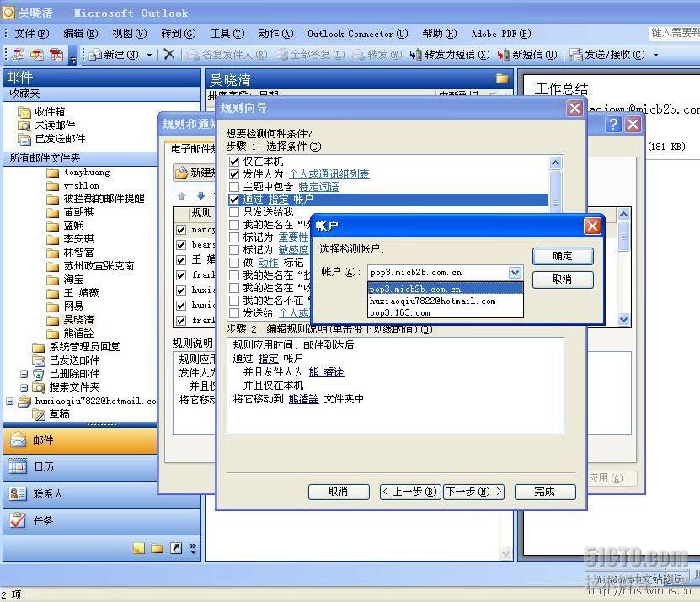Open the 帐户 dropdown arrow
Image resolution: width=700 pixels, height=602 pixels.
[x=515, y=272]
